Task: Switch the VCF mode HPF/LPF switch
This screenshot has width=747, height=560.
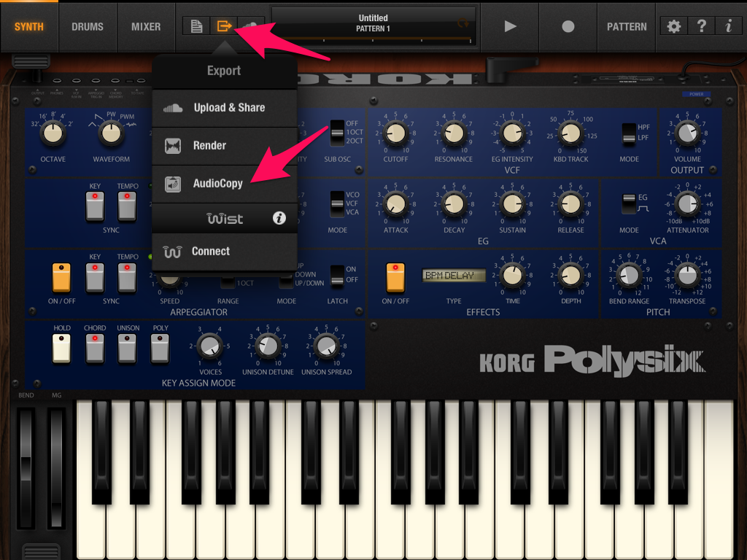Action: tap(629, 135)
